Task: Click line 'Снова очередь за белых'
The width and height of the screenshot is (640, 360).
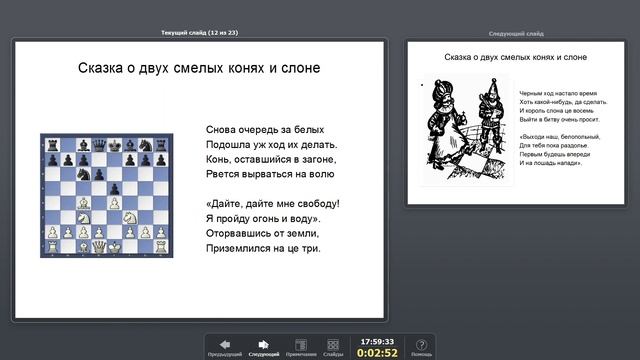Action: coord(265,130)
